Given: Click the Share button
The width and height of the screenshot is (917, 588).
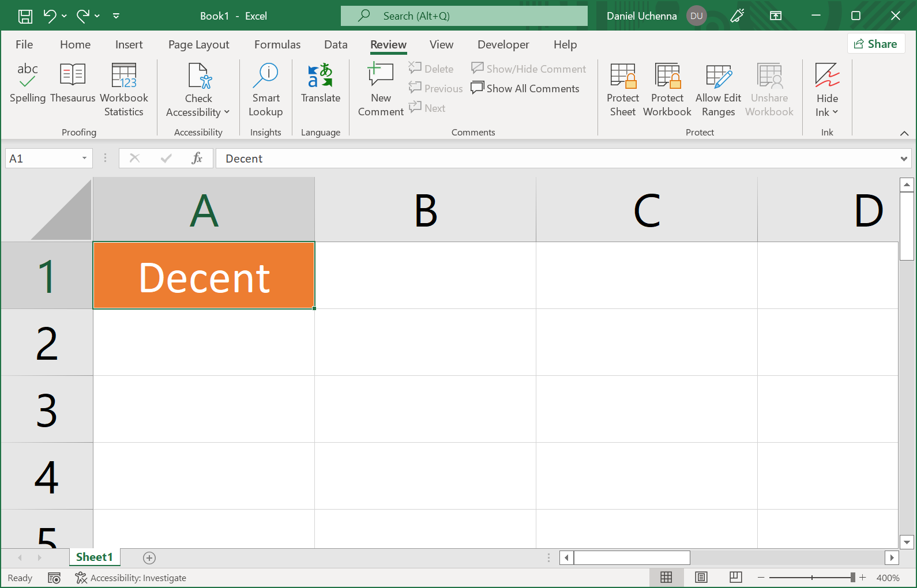Looking at the screenshot, I should tap(875, 44).
